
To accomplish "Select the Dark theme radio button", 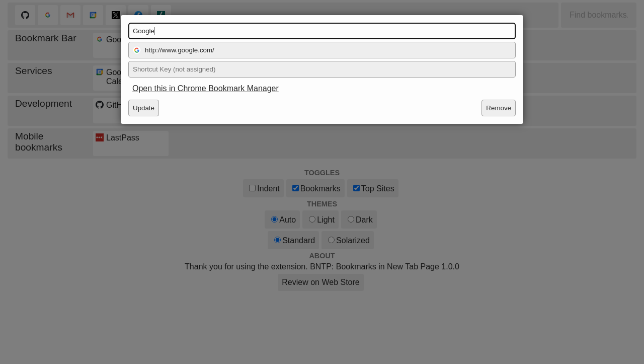I will (x=351, y=219).
